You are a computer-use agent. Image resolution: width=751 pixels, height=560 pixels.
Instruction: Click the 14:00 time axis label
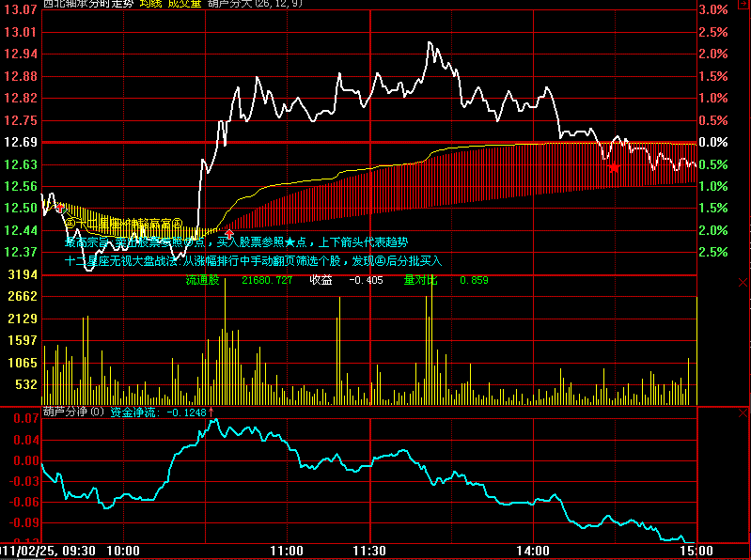533,551
